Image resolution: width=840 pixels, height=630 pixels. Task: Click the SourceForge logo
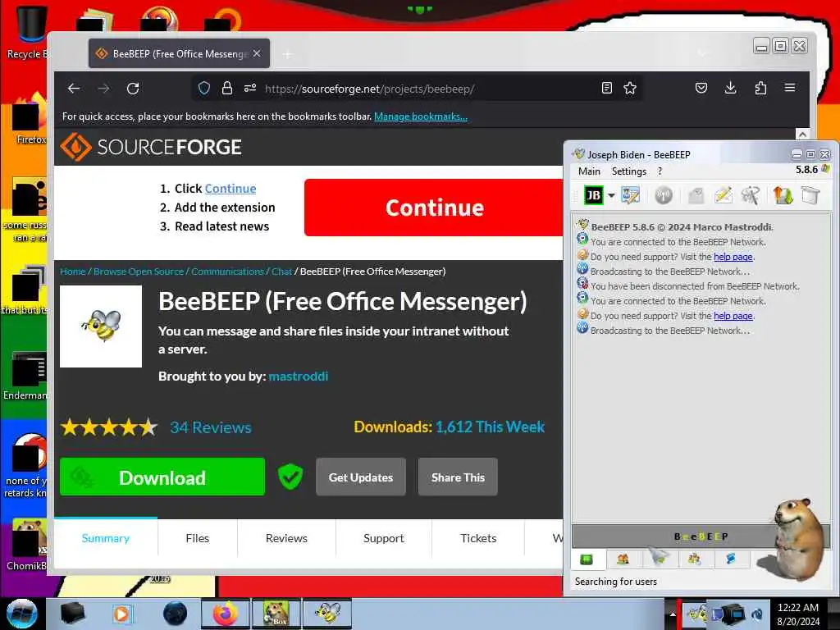[151, 147]
